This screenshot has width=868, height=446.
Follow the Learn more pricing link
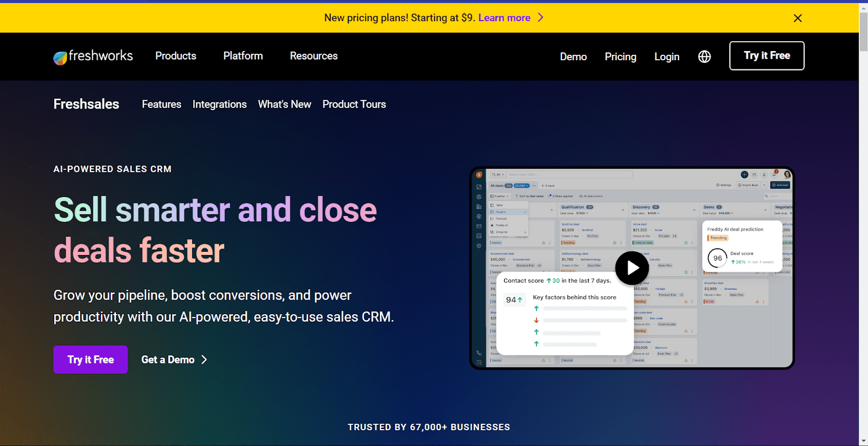[504, 17]
